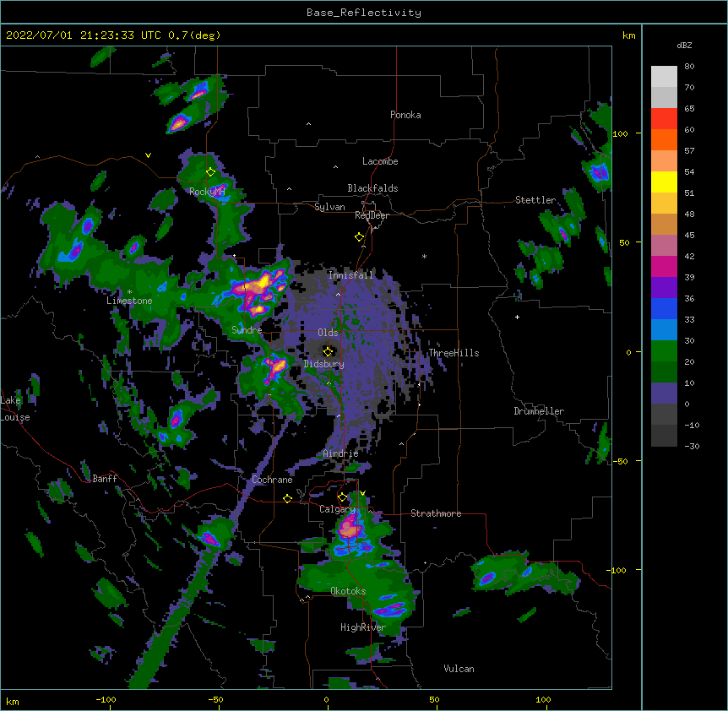Click the Lacombe city label
This screenshot has width=728, height=711.
pos(380,161)
